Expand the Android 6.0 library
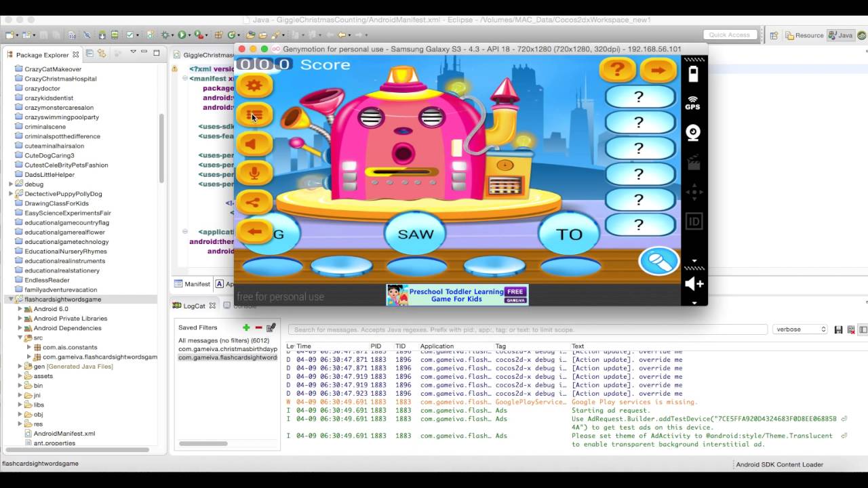The height and width of the screenshot is (488, 868). 20,309
